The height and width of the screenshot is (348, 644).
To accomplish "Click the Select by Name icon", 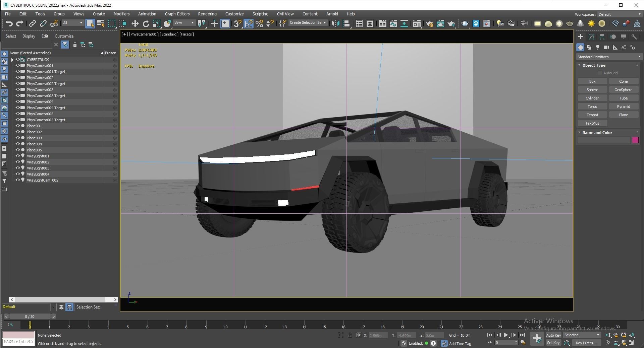I will pos(101,23).
